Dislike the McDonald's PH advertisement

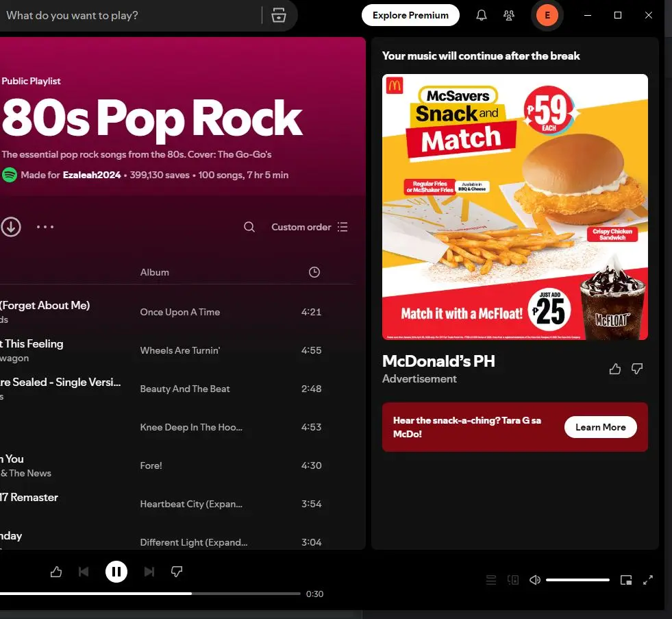(x=637, y=369)
